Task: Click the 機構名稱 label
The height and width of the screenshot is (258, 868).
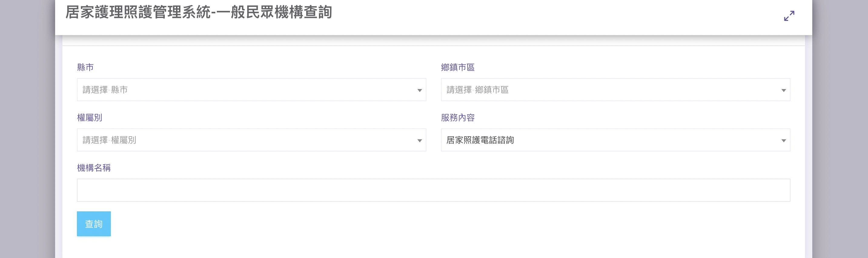Action: click(x=94, y=168)
